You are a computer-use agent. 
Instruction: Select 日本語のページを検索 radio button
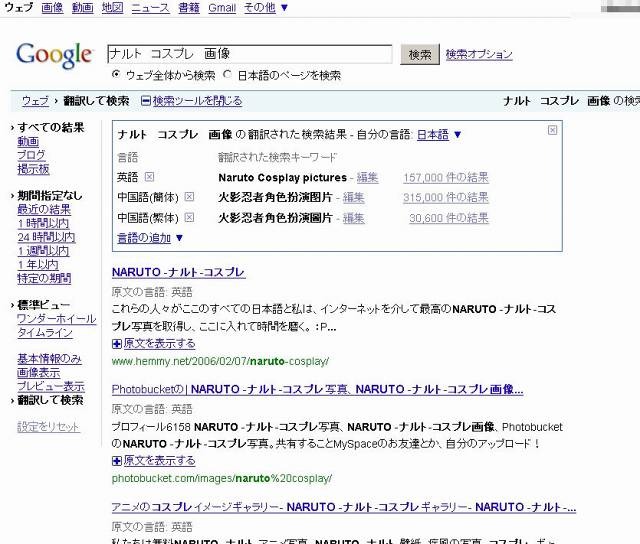228,74
